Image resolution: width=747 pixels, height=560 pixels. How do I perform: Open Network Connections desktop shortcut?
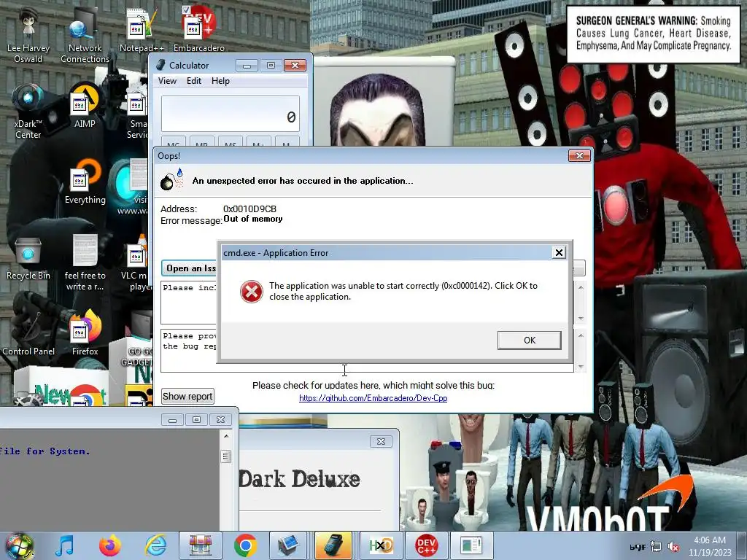[x=85, y=36]
